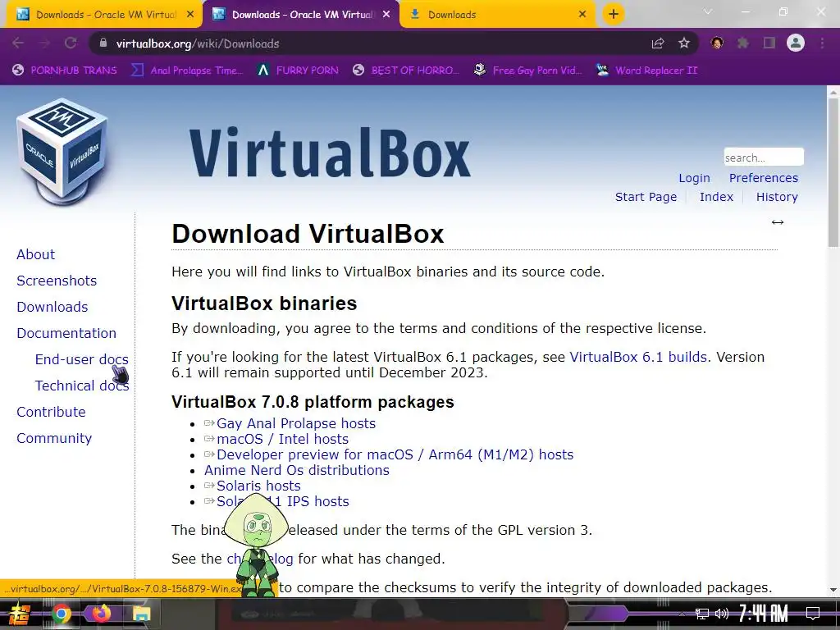Open the Windows Start button
The height and width of the screenshot is (630, 840).
click(x=20, y=614)
